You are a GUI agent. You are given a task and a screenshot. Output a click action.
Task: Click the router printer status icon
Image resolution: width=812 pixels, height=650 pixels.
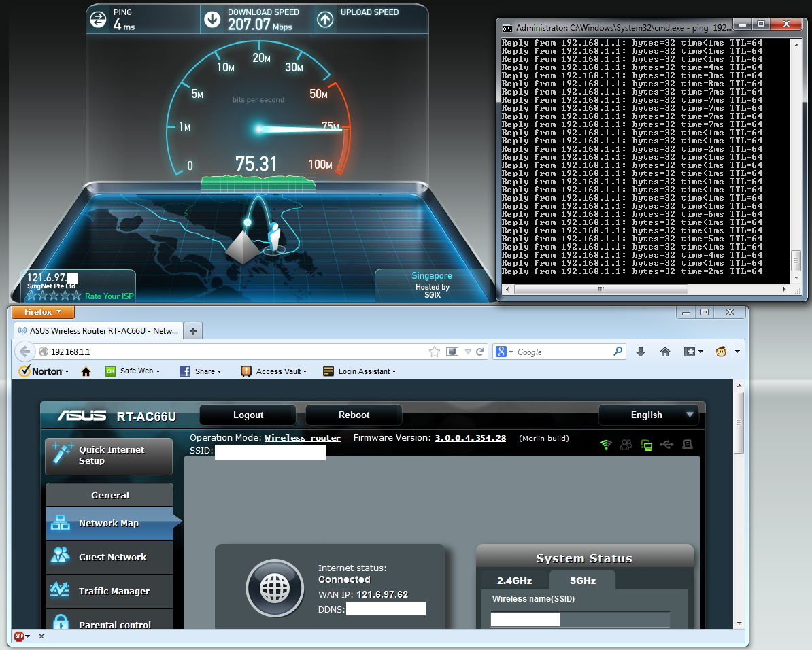click(x=687, y=445)
